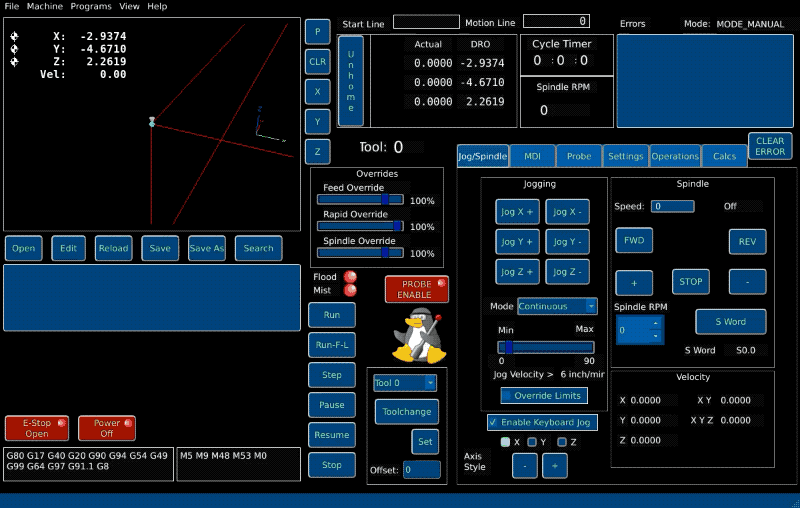
Task: Select the Y axis radio button
Action: pyautogui.click(x=533, y=442)
